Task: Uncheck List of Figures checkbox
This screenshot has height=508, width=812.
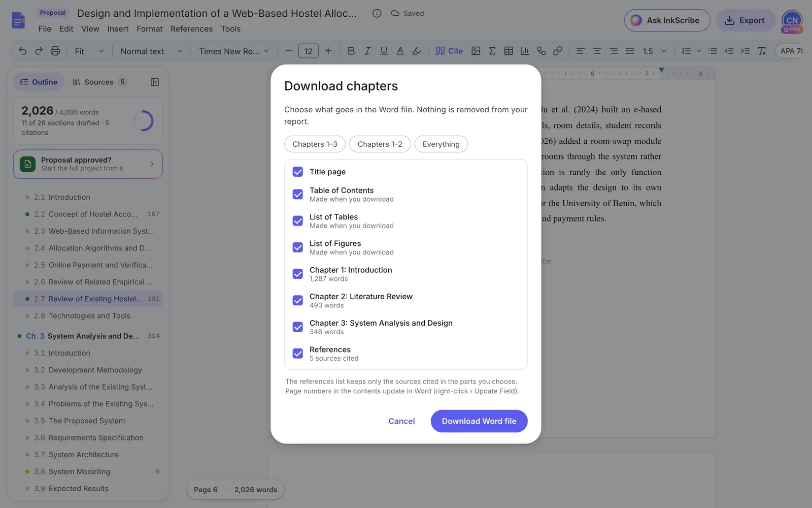Action: point(298,247)
